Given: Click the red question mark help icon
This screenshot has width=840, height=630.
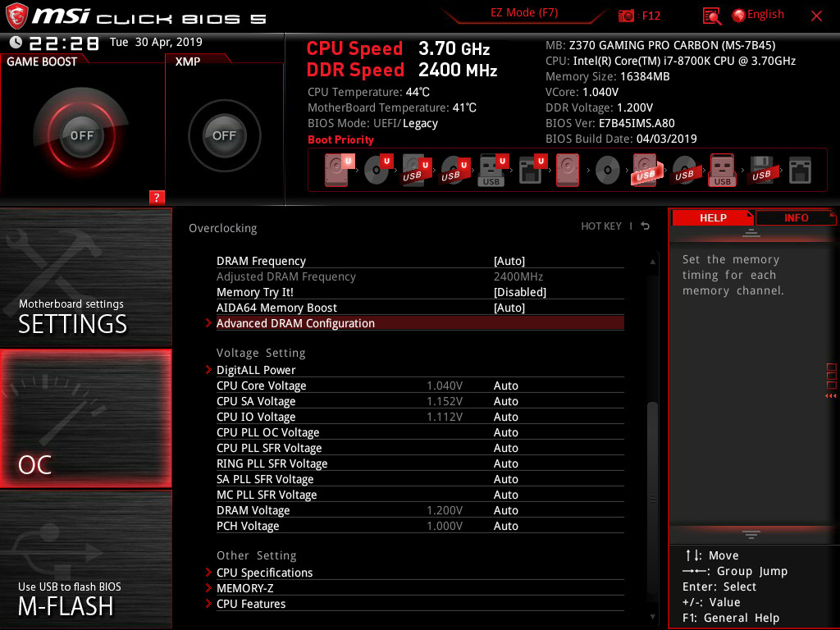Looking at the screenshot, I should pyautogui.click(x=157, y=197).
